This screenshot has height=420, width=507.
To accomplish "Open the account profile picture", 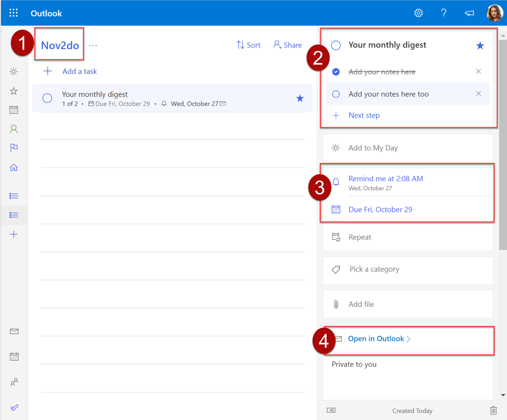I will pos(494,13).
